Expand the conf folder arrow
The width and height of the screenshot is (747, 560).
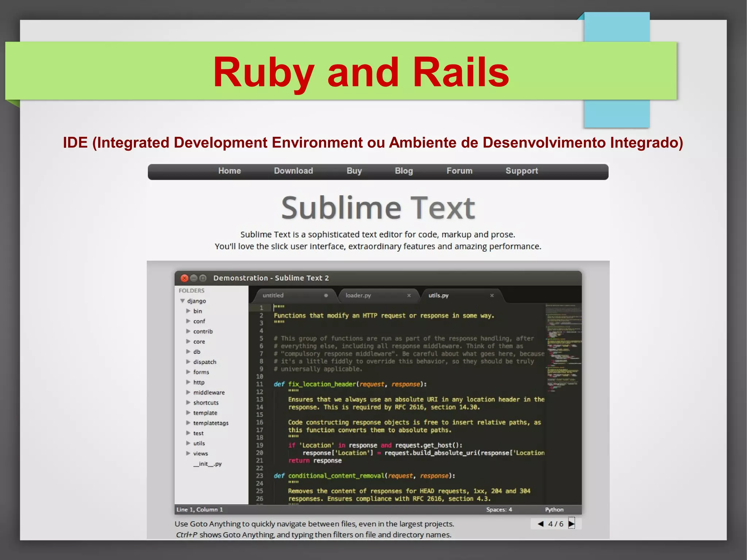(188, 321)
